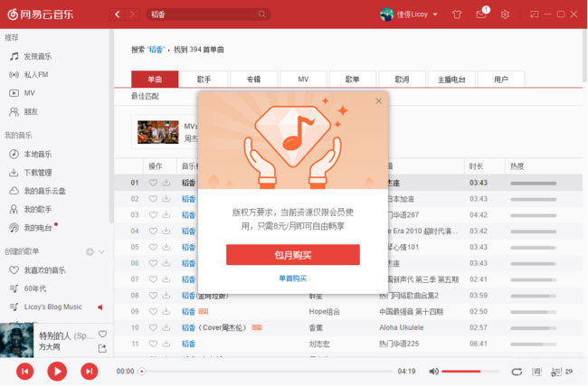The height and width of the screenshot is (387, 588).
Task: Open 我喜欢的音乐 playlist
Action: 44,270
